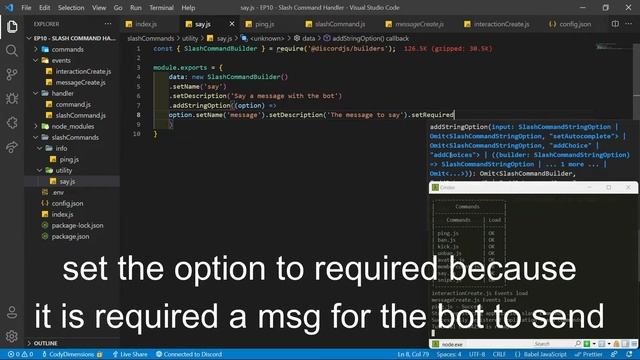
Task: Open the Live Share activity bar icon
Action: coord(12,147)
